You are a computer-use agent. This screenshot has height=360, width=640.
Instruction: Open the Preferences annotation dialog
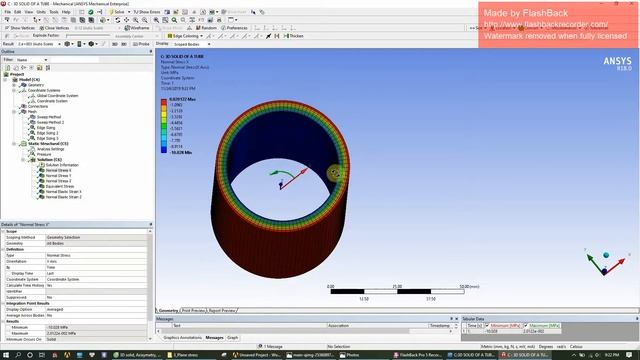pos(234,28)
